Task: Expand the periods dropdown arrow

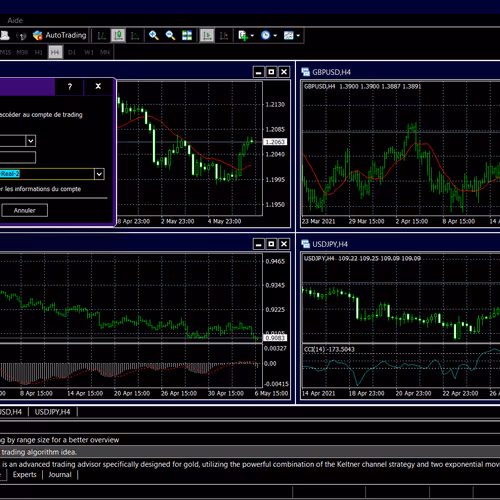Action: 275,35
